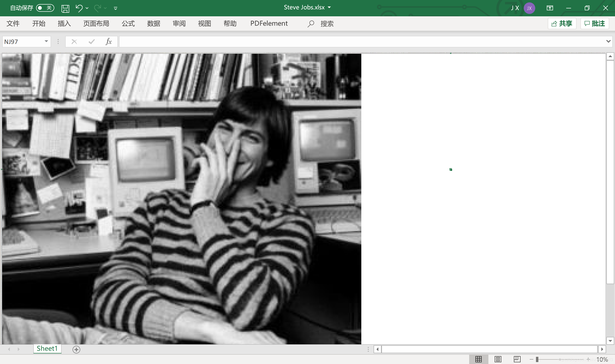Click the 共享 share button
The width and height of the screenshot is (615, 364).
pyautogui.click(x=562, y=24)
